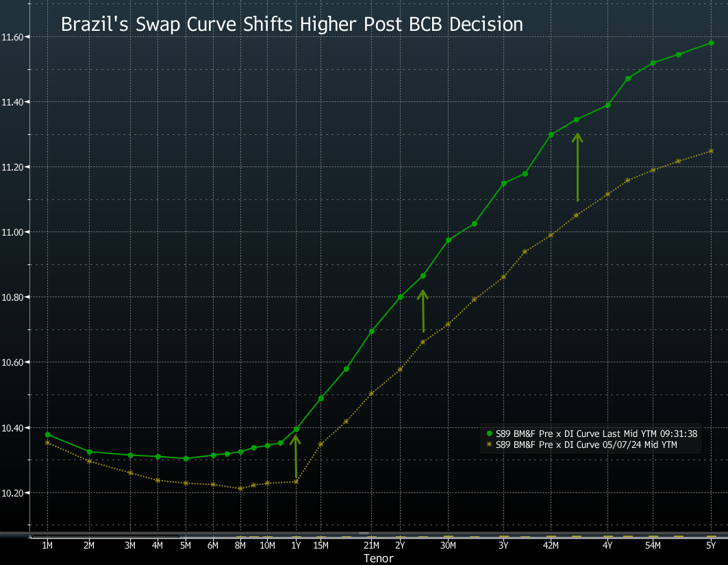This screenshot has width=728, height=565.
Task: Click the green data point at 1Y tenor
Action: [x=297, y=429]
